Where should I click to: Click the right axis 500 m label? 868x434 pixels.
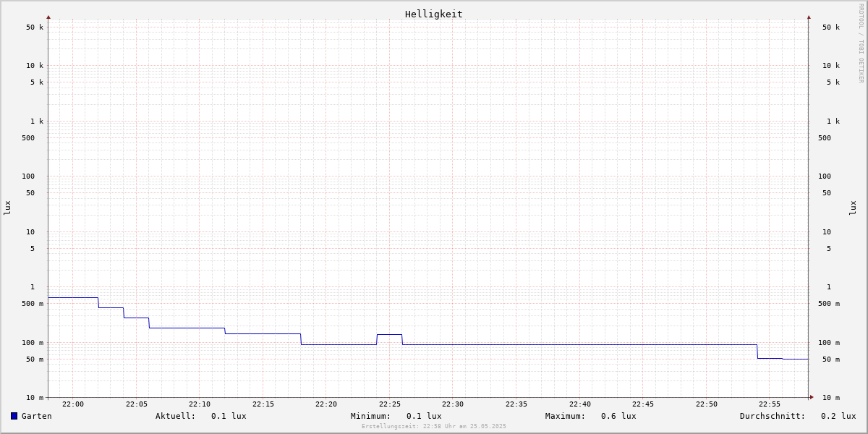pyautogui.click(x=829, y=304)
